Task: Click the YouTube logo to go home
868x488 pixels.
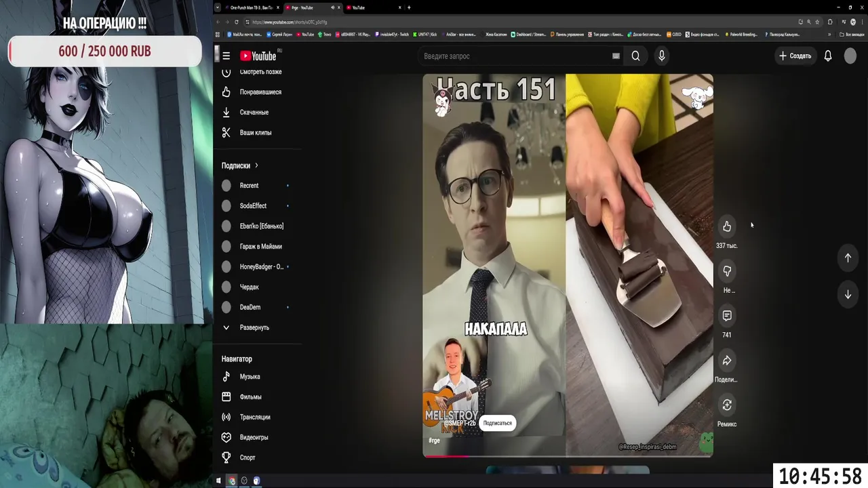Action: point(259,56)
